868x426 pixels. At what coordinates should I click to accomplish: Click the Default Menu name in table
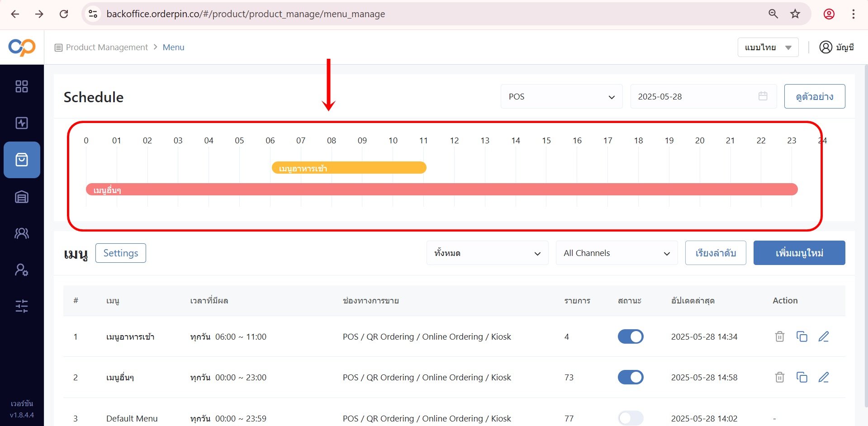tap(132, 418)
